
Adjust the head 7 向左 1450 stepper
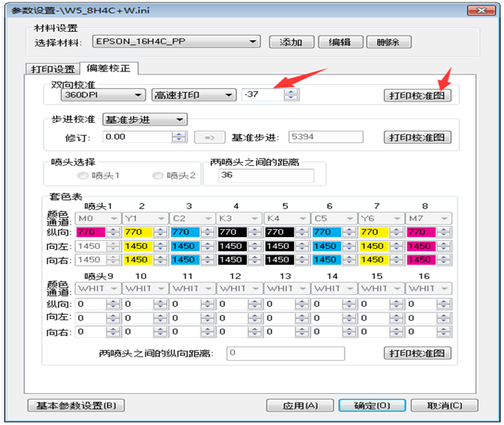pos(397,246)
